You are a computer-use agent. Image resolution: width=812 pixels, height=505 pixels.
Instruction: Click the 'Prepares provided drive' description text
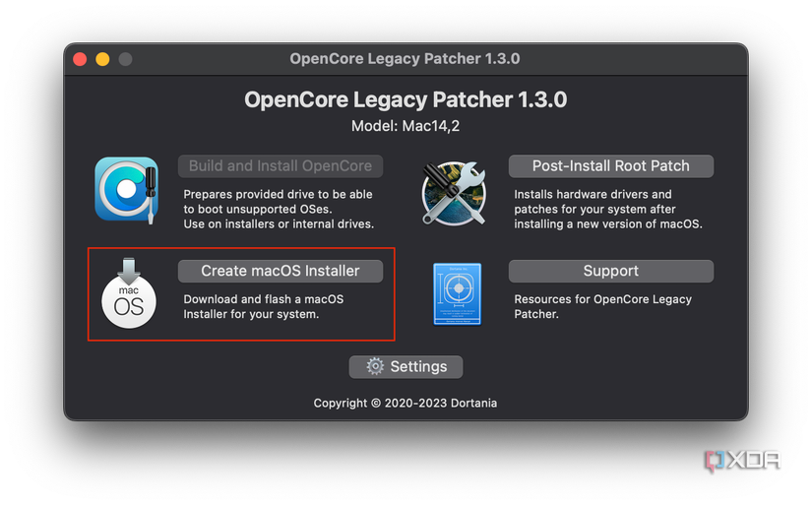pyautogui.click(x=279, y=209)
